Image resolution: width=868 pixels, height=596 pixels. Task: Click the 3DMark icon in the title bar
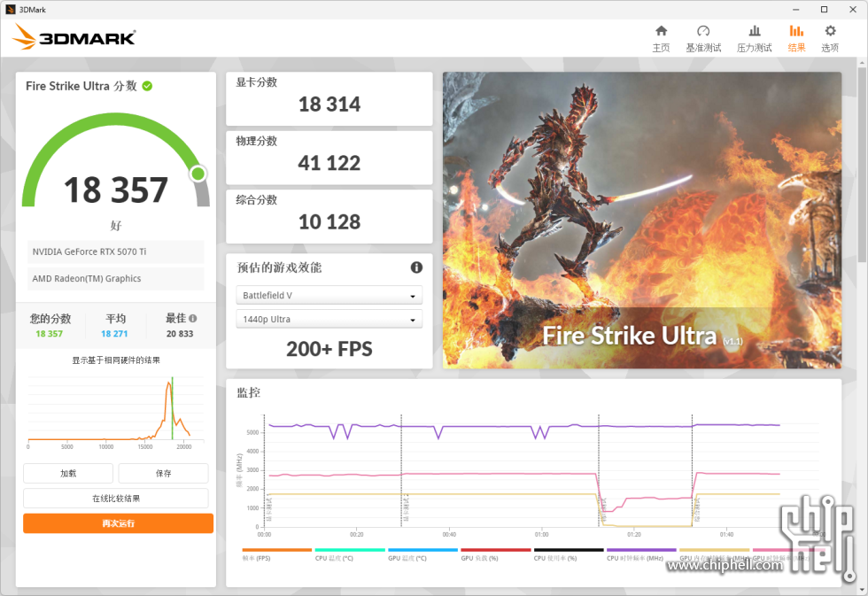point(12,9)
